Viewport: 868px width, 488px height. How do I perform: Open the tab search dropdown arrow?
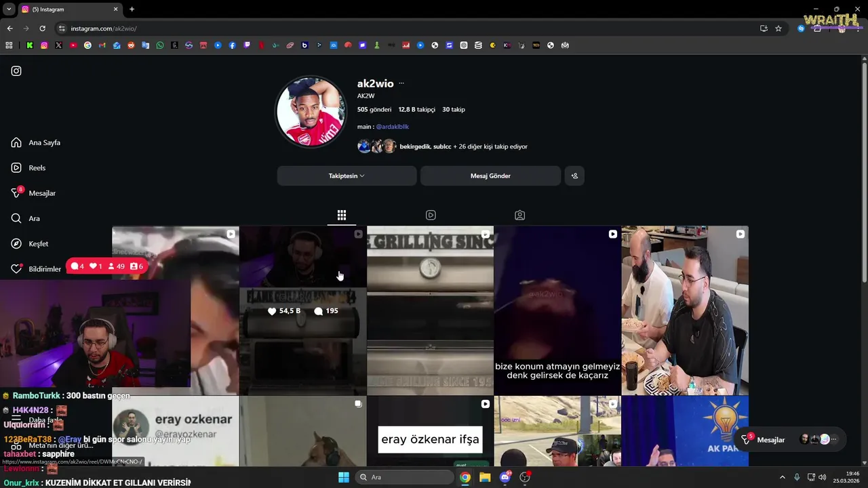coord(7,9)
